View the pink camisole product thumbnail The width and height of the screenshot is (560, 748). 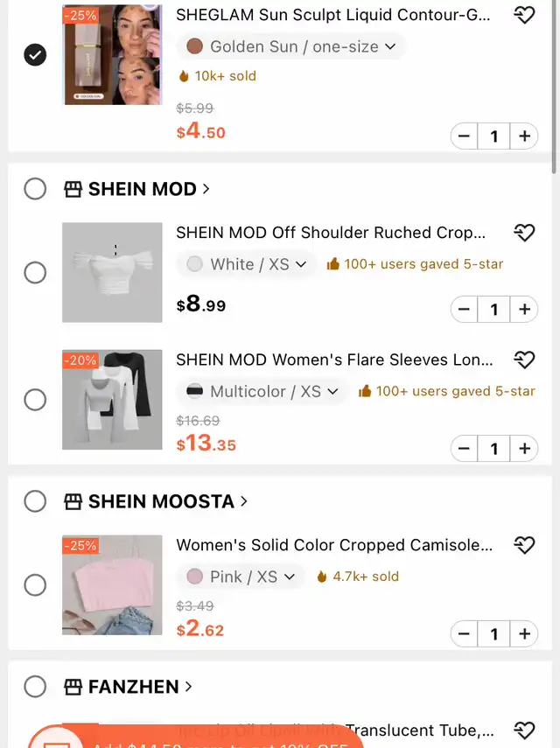click(112, 584)
